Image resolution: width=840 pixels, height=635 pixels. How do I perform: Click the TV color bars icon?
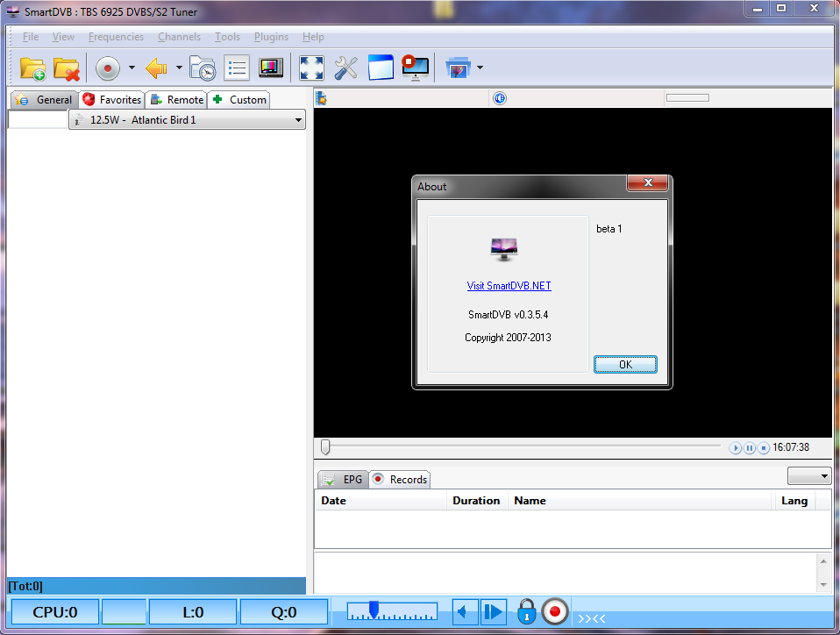[x=271, y=68]
